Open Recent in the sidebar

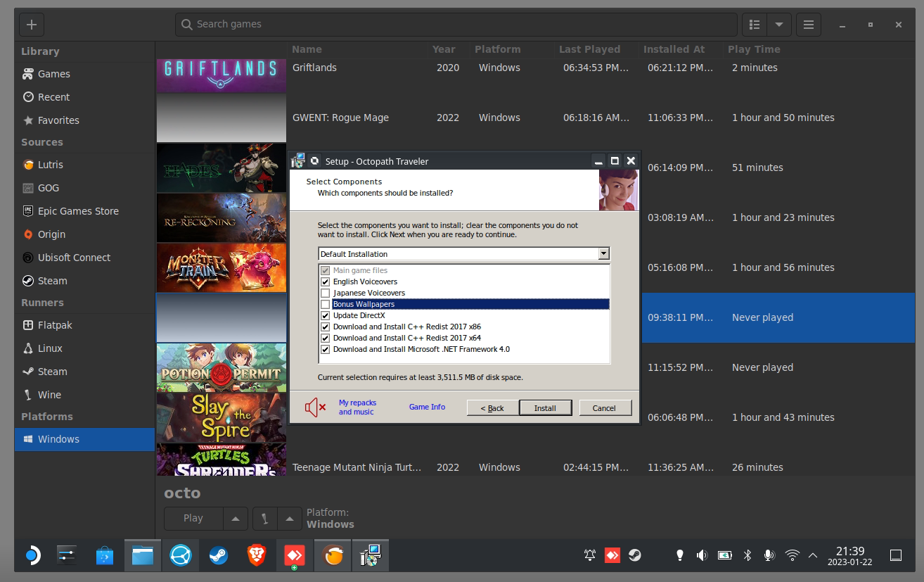(x=84, y=97)
